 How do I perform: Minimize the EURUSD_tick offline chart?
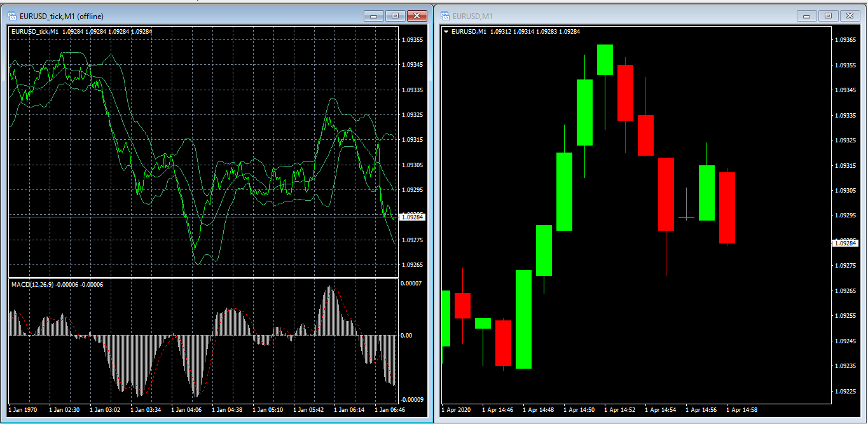374,16
